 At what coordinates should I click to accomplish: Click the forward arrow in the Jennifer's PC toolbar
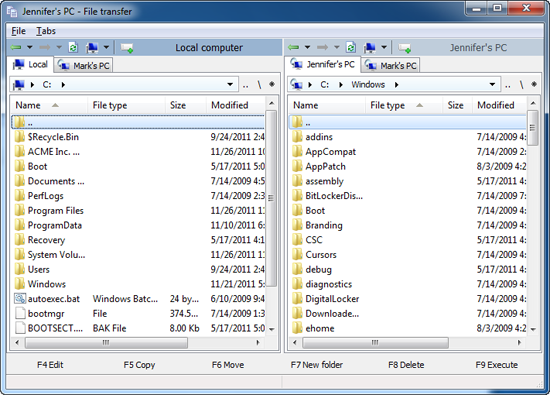coord(322,47)
